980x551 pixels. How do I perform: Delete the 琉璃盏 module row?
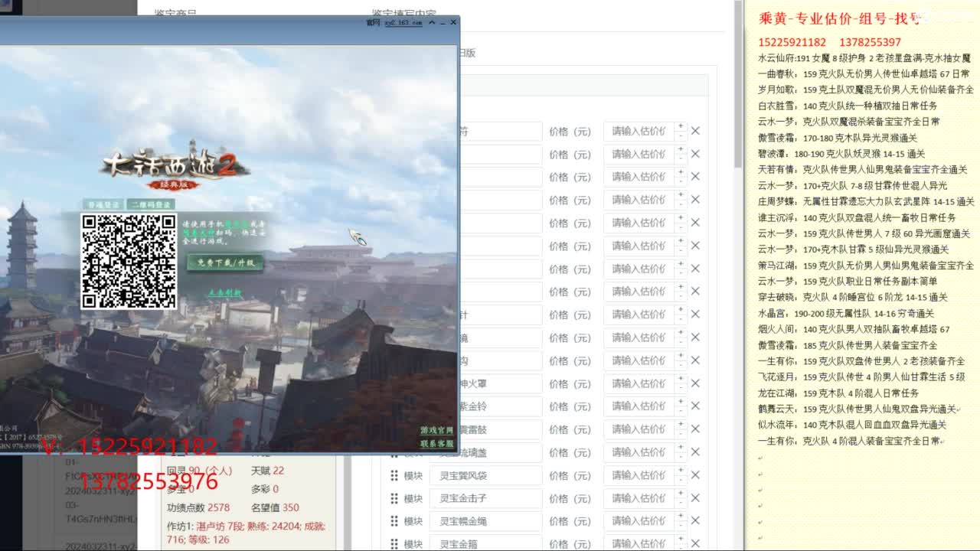point(695,452)
